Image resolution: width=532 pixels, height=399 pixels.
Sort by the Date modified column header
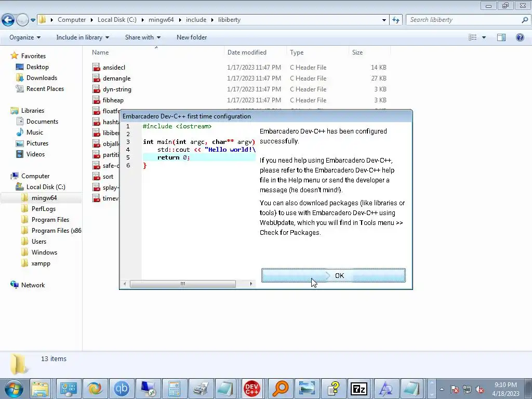click(x=255, y=52)
